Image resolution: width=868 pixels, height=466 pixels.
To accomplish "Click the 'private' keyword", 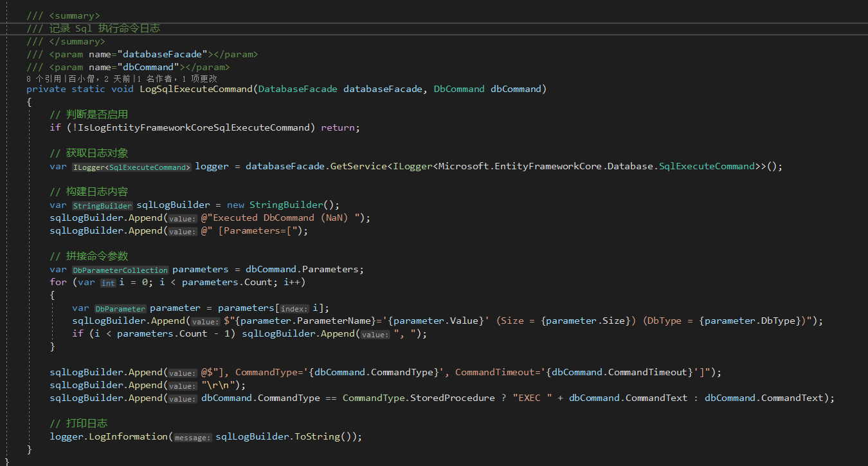I will 46,89.
